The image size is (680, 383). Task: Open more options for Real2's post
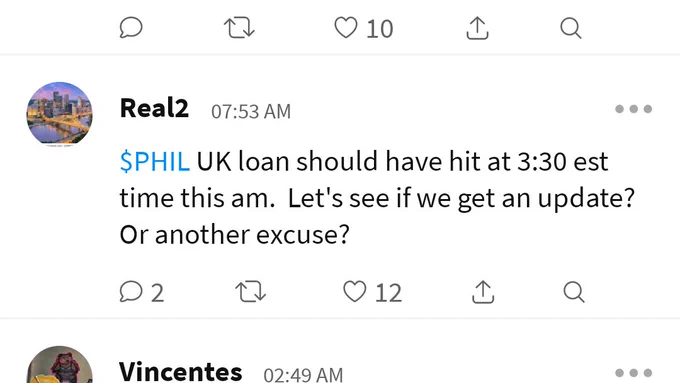click(634, 109)
